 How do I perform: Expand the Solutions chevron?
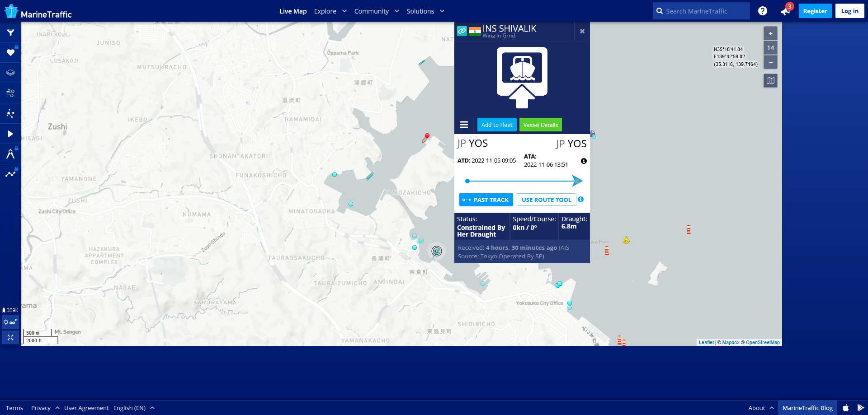click(442, 11)
